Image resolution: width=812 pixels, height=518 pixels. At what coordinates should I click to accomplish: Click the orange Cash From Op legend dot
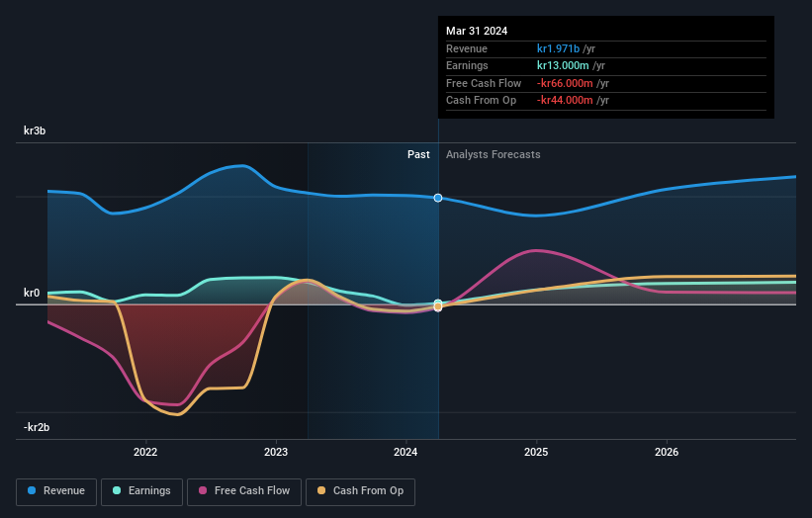tap(321, 490)
